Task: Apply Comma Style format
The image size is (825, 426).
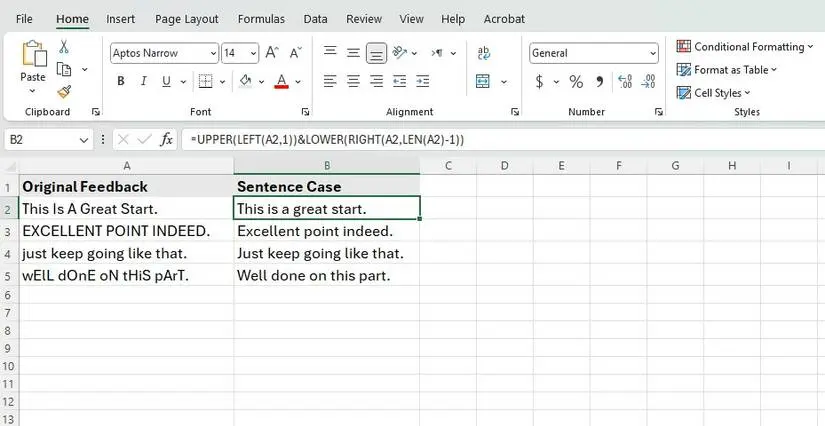Action: [x=599, y=82]
